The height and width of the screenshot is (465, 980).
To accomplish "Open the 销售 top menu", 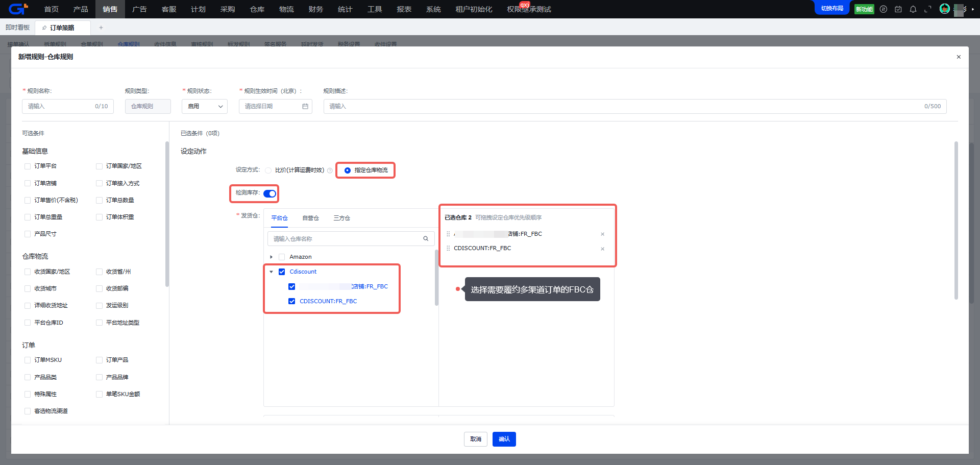I will tap(110, 9).
